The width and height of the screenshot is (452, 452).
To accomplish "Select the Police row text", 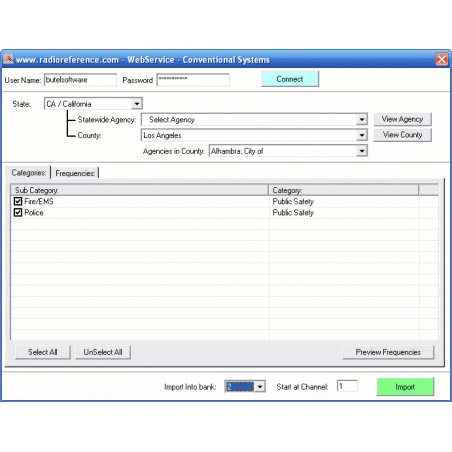I will (x=34, y=213).
